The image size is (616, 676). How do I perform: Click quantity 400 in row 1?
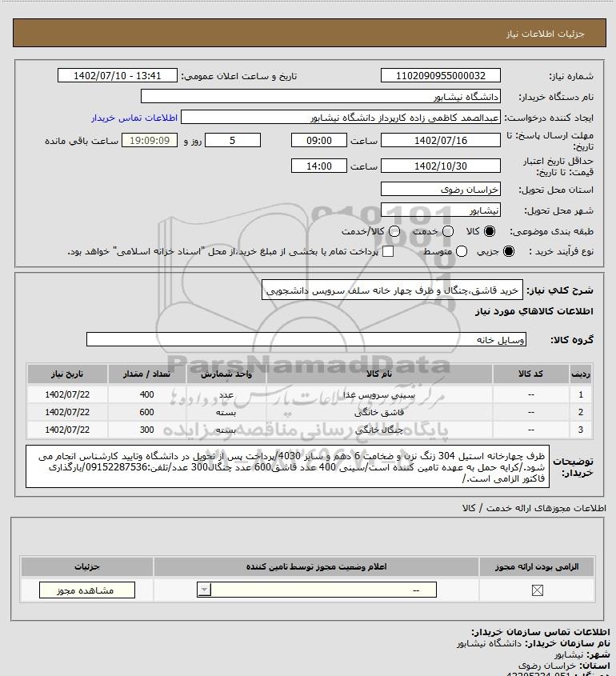[146, 394]
